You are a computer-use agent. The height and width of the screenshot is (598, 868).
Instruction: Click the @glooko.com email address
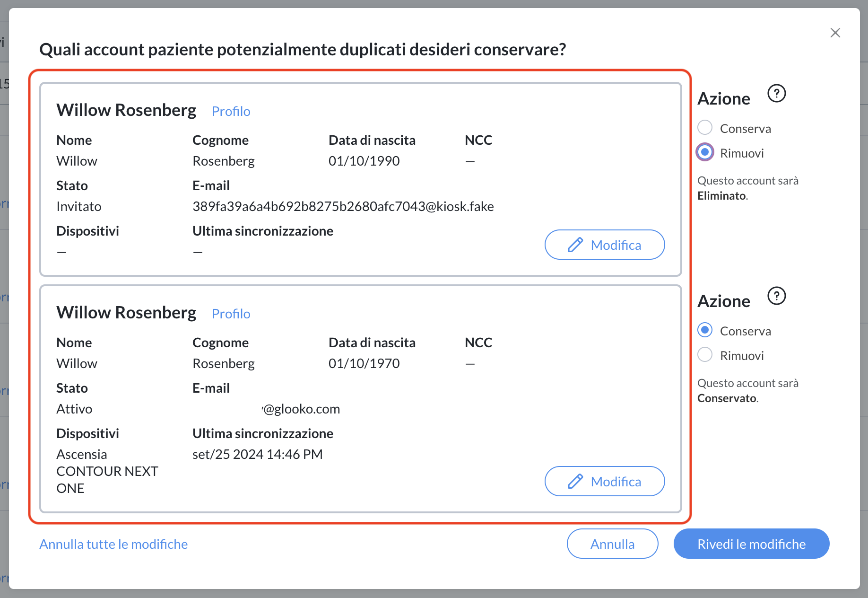(301, 409)
